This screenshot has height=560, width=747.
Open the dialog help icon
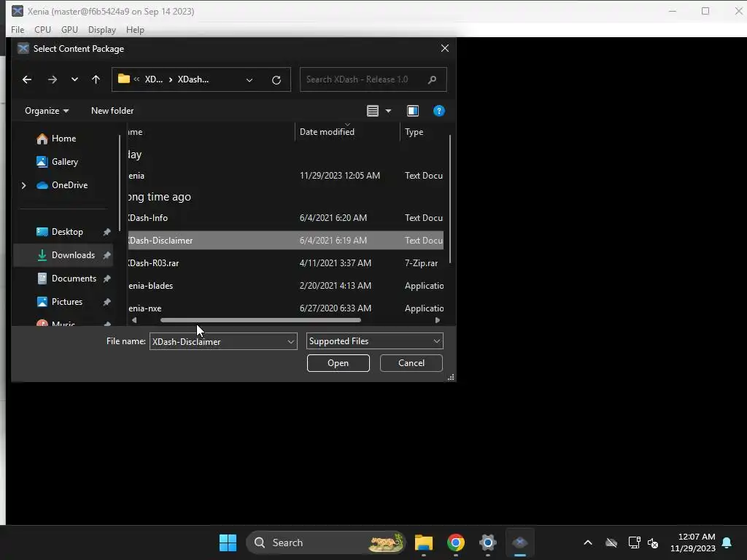click(x=438, y=111)
